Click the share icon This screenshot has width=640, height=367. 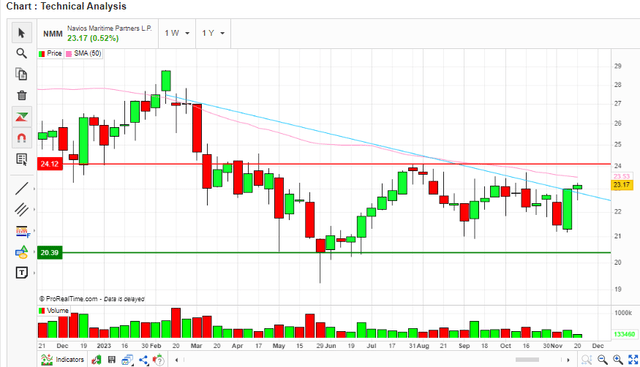coord(143,360)
